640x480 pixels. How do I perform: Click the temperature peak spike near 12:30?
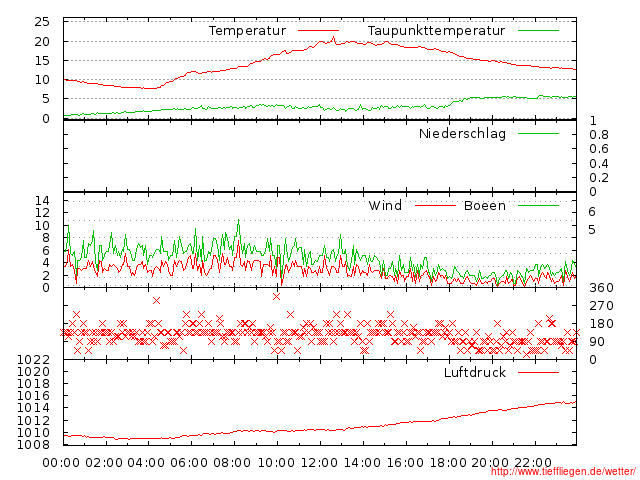(333, 39)
